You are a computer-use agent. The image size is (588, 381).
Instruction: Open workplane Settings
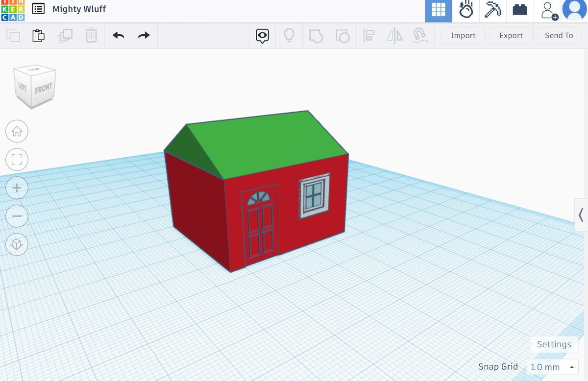554,344
